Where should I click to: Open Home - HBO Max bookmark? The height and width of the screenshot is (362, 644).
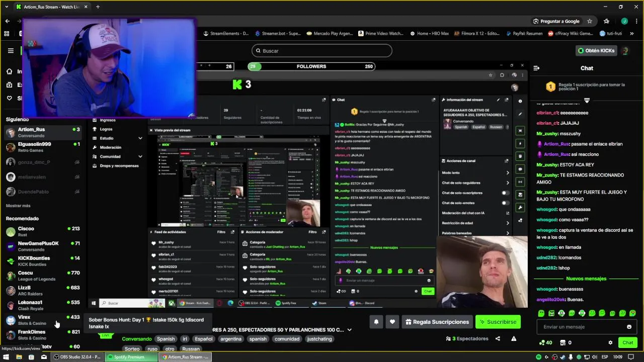click(429, 34)
